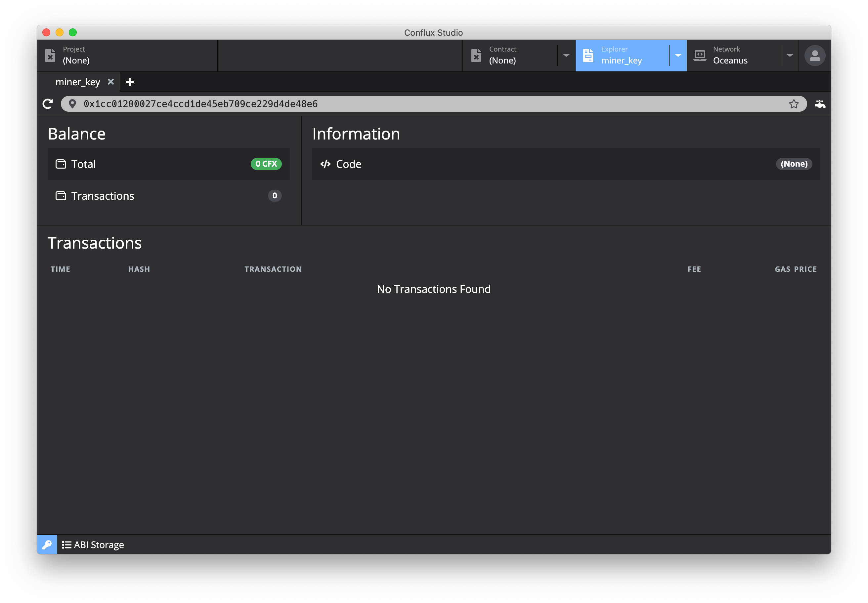Add a new tab with the plus icon
The image size is (868, 603).
click(130, 82)
